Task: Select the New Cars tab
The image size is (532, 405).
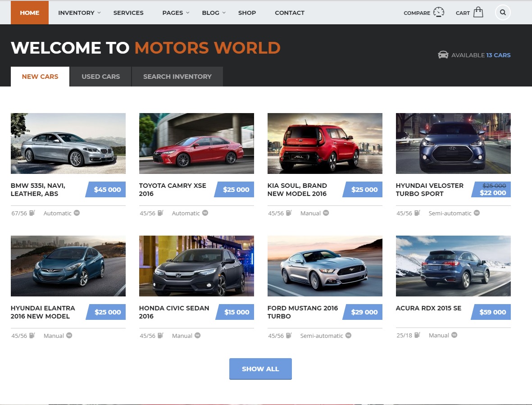Action: [40, 77]
